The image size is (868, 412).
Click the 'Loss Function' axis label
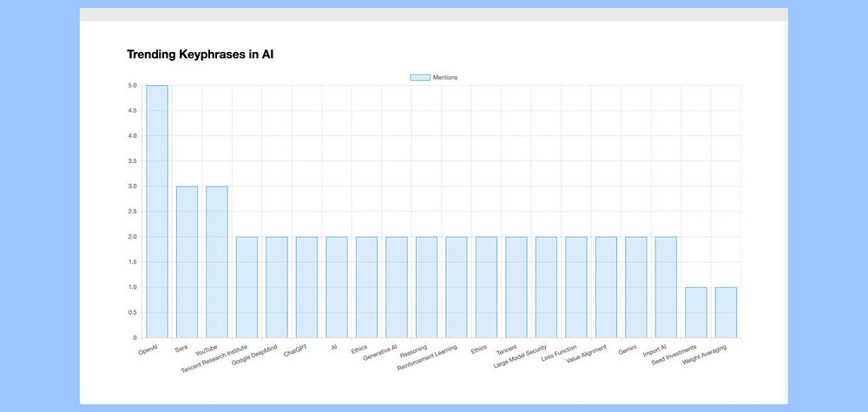(559, 352)
